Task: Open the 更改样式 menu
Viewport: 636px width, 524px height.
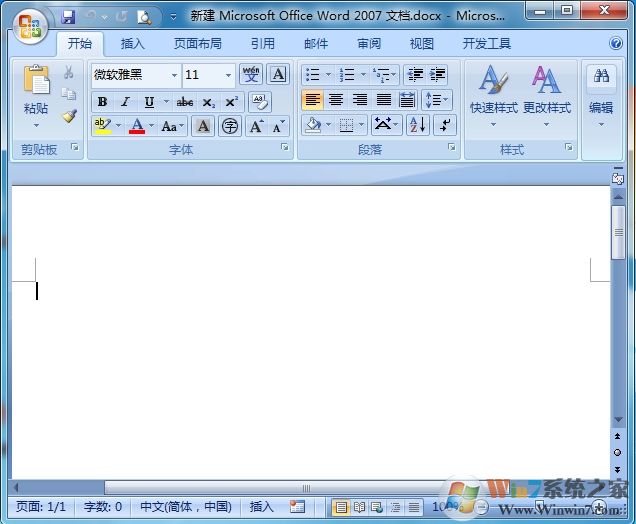Action: point(547,96)
